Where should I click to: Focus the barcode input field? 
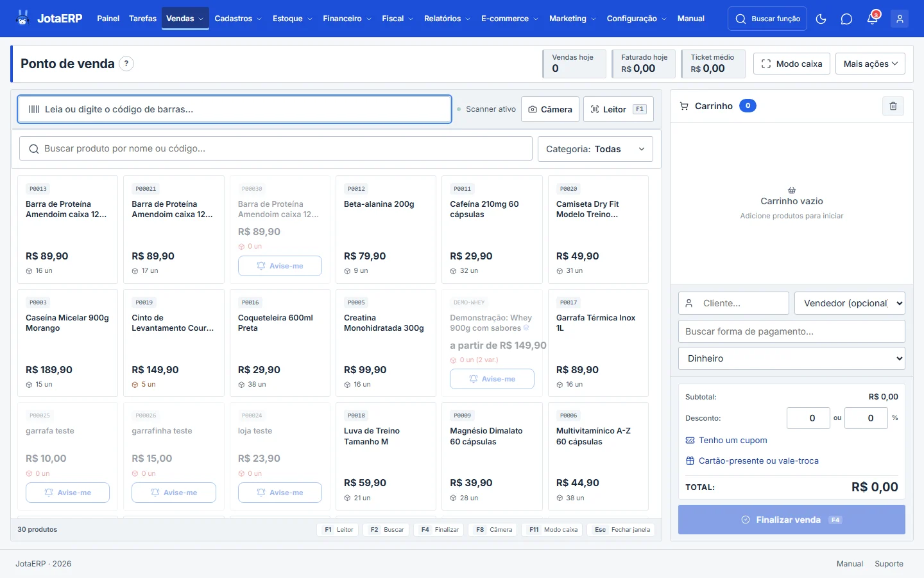[x=234, y=109]
